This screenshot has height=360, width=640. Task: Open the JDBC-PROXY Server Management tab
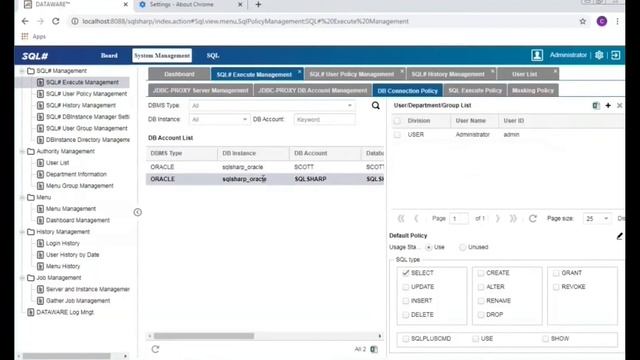(200, 91)
